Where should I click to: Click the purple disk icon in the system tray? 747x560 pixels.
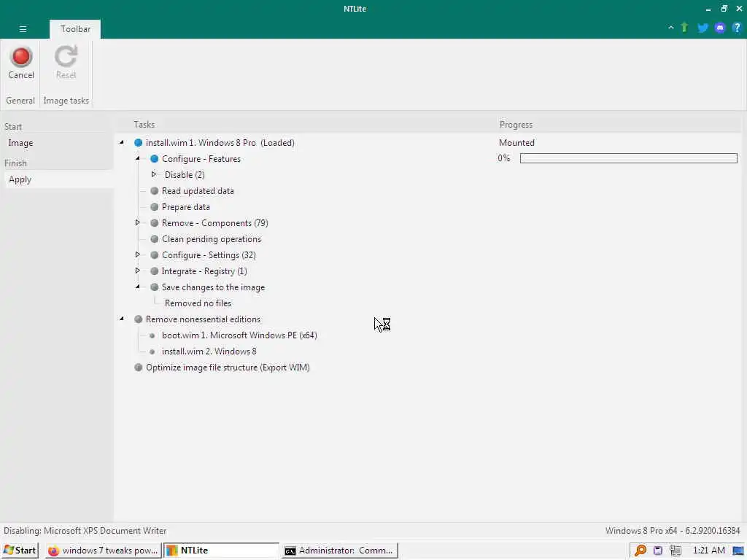point(658,551)
